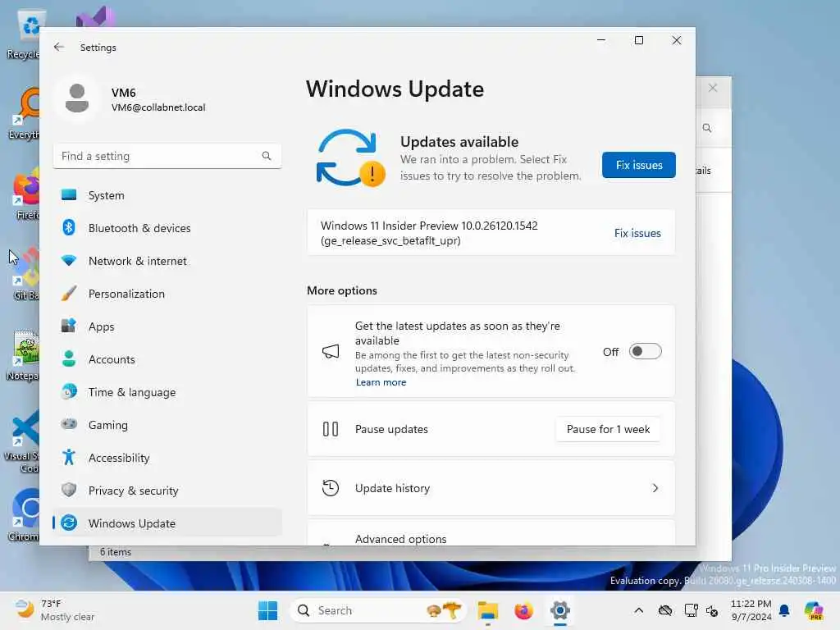Viewport: 840px width, 630px height.
Task: Click the Accounts person icon
Action: point(69,359)
